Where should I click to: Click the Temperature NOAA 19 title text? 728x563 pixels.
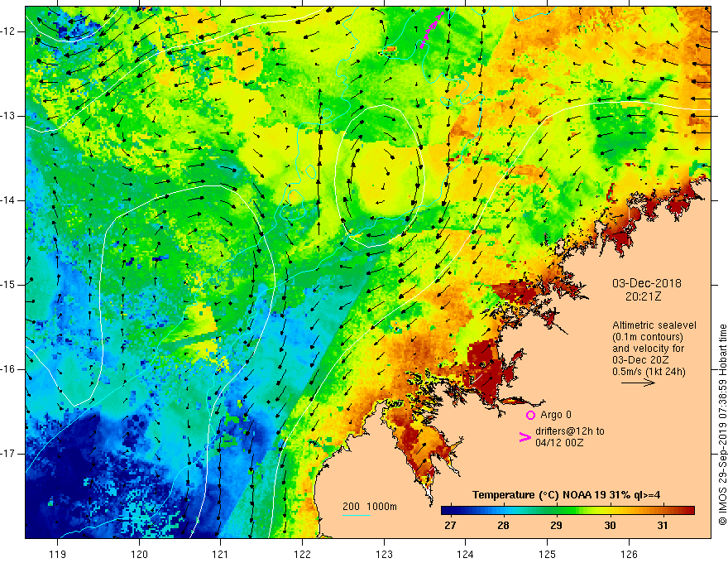point(566,495)
